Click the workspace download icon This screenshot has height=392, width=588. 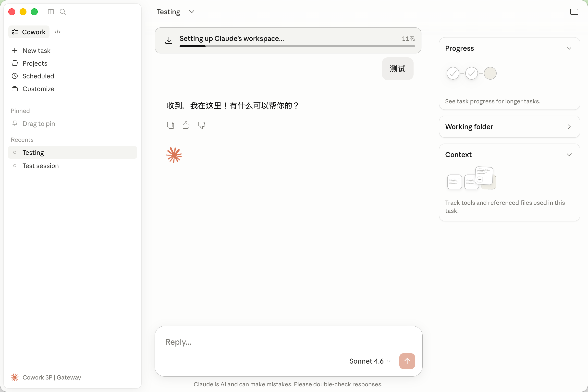(169, 40)
